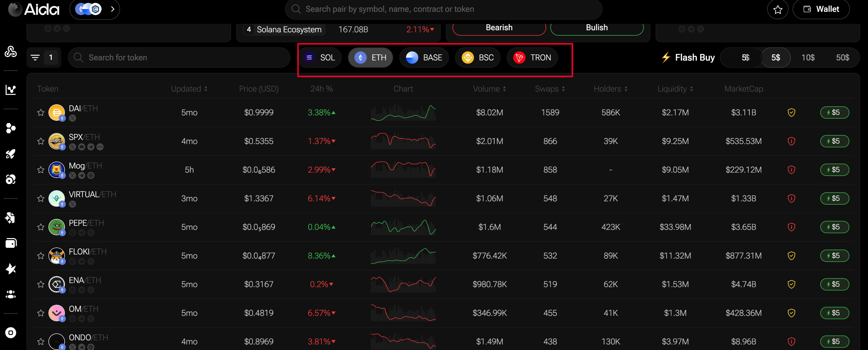
Task: Open the shield icon for ENA
Action: (x=791, y=284)
